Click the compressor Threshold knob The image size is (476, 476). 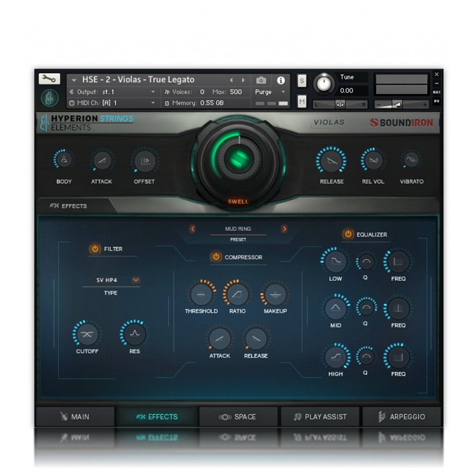(201, 294)
